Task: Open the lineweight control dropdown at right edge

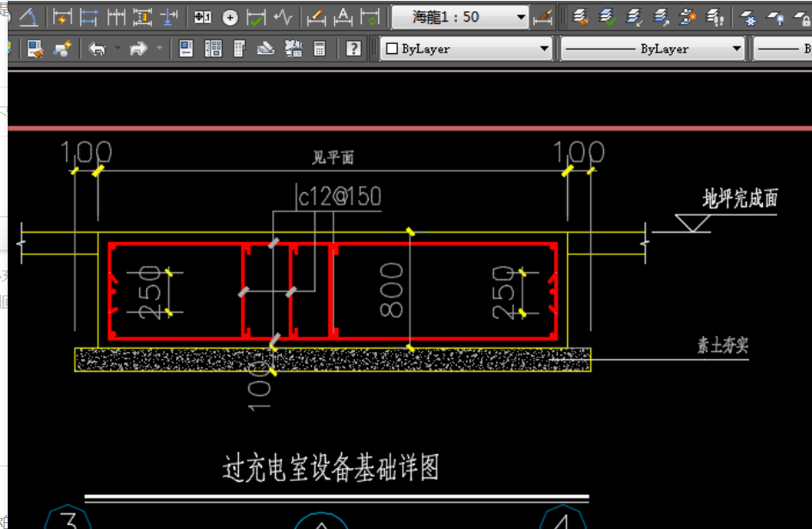Action: pos(783,49)
